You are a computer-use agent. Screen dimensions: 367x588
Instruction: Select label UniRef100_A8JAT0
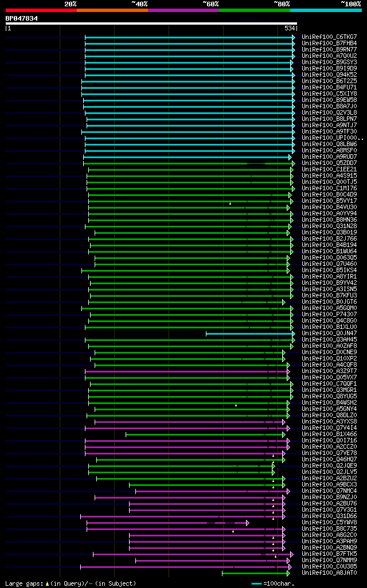[x=329, y=573]
